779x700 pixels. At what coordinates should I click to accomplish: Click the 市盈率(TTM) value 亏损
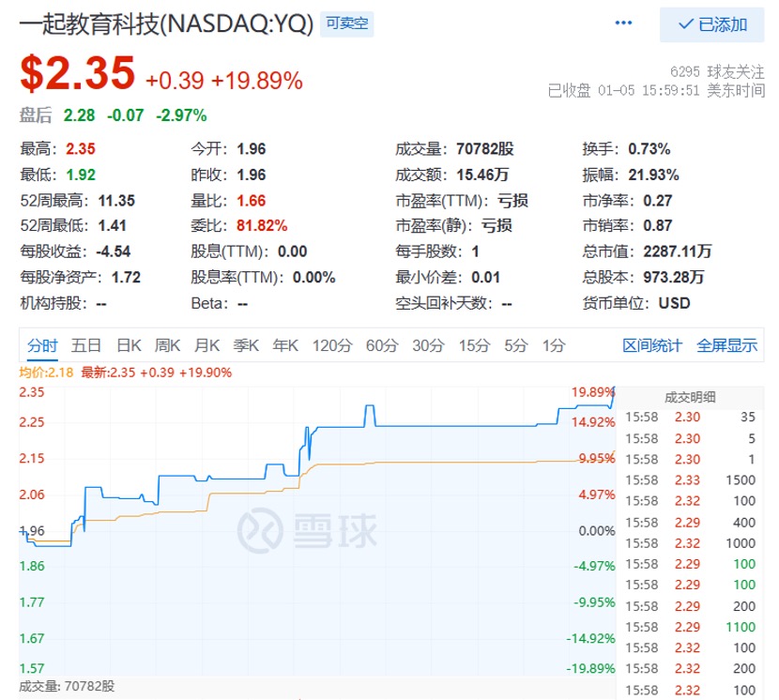click(x=512, y=201)
